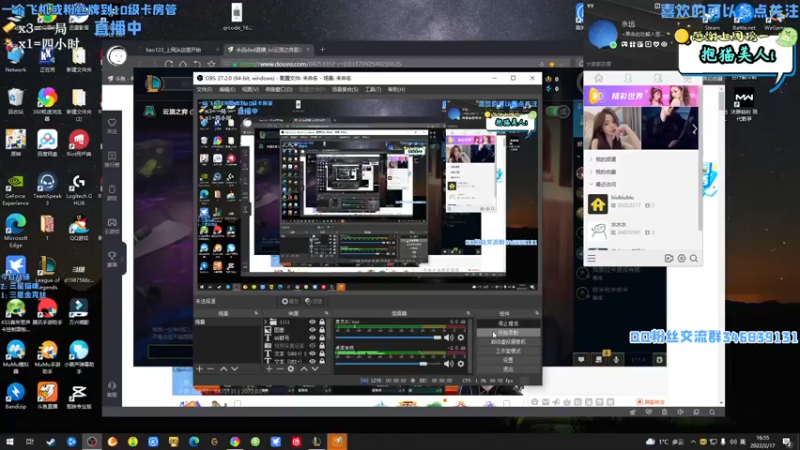The width and height of the screenshot is (800, 450).
Task: Toggle the lock on the 视频采集设备 source
Action: click(x=322, y=345)
